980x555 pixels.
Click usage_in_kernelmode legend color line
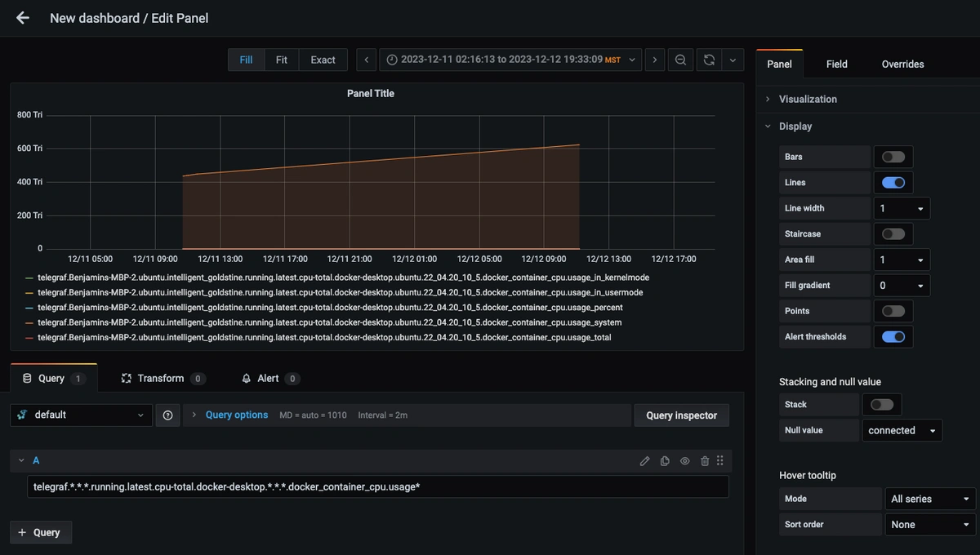[29, 277]
